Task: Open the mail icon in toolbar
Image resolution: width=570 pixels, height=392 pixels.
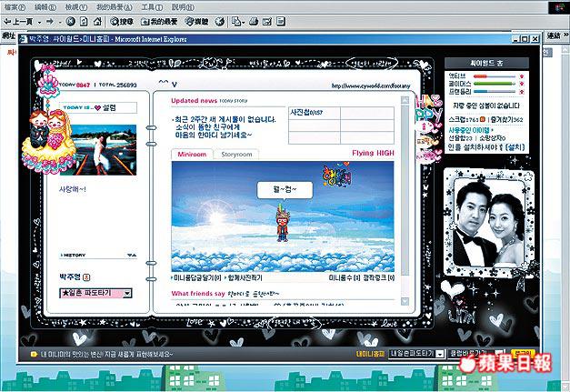Action: (237, 22)
